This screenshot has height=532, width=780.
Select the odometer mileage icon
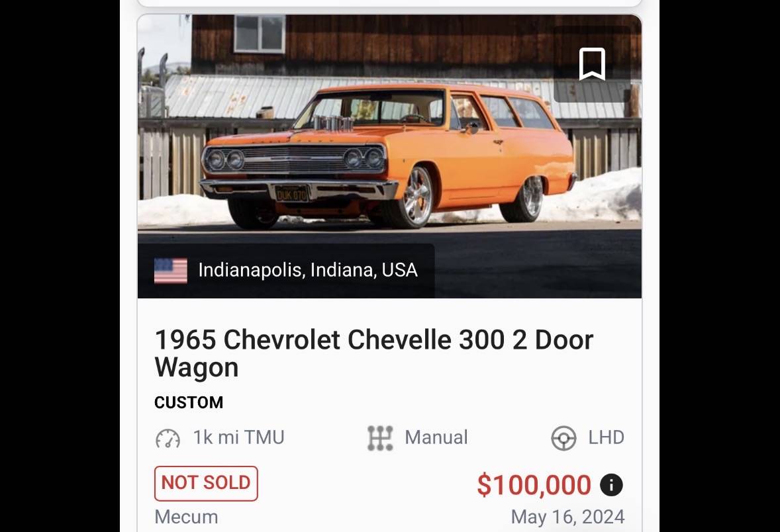[168, 437]
